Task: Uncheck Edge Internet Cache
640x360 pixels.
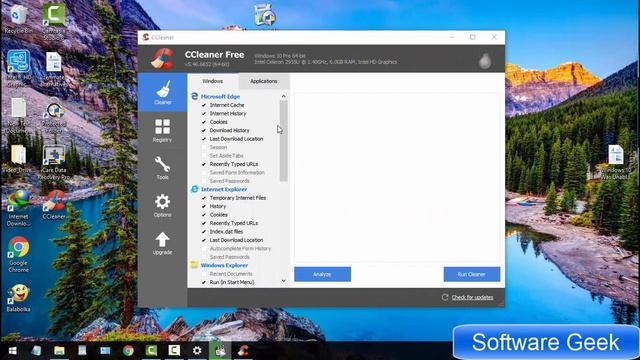Action: (204, 105)
